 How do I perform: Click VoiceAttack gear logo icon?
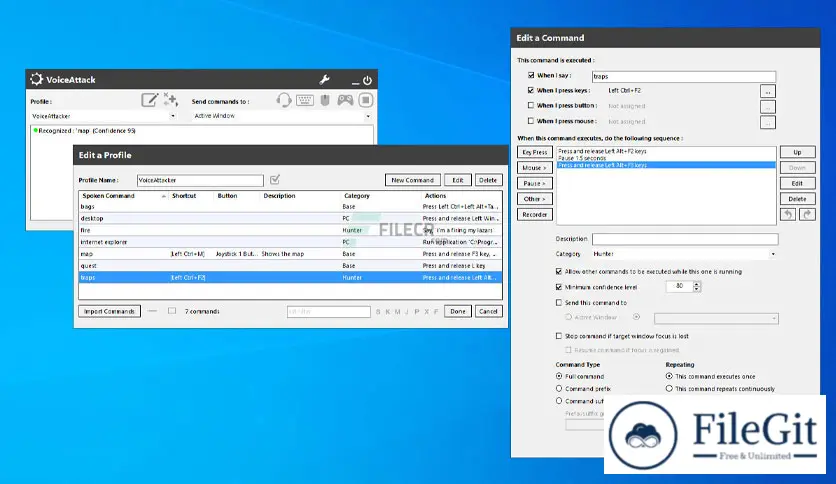(x=36, y=79)
